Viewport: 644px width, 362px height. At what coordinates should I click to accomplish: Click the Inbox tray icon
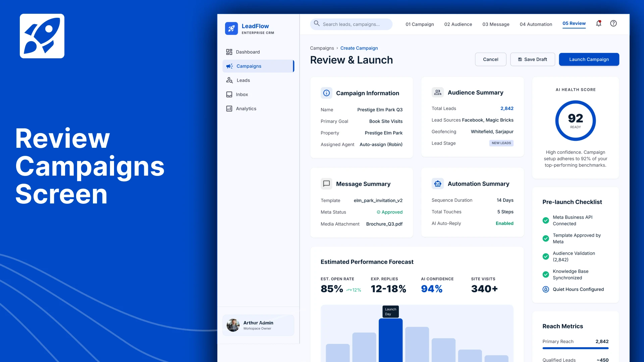(x=229, y=95)
